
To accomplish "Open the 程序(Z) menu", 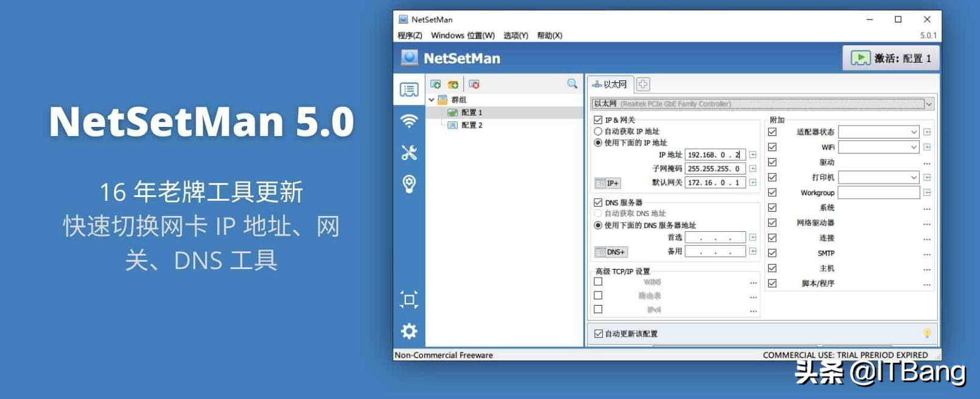I will point(410,35).
